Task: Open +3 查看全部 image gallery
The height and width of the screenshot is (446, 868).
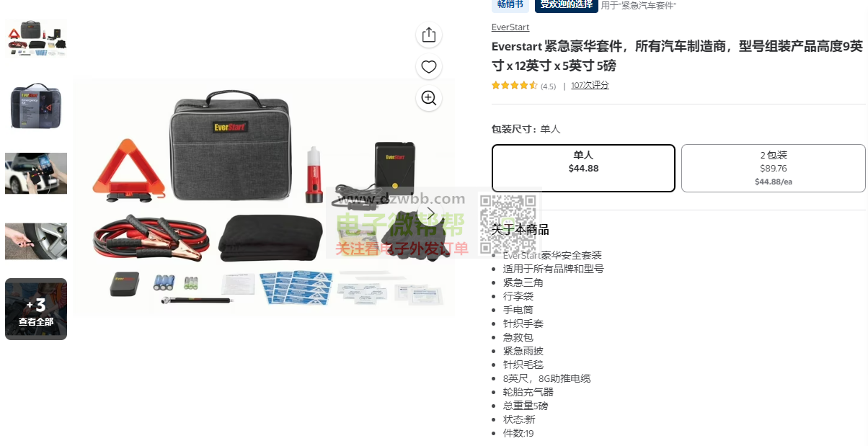Action: (x=36, y=309)
